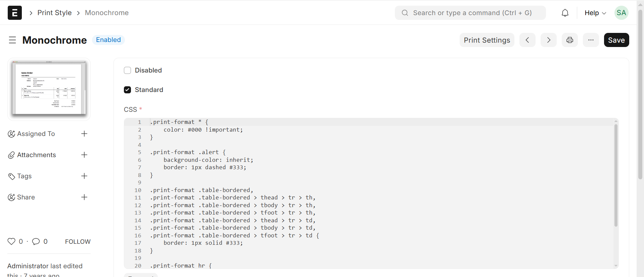Open the comments bubble icon

36,241
